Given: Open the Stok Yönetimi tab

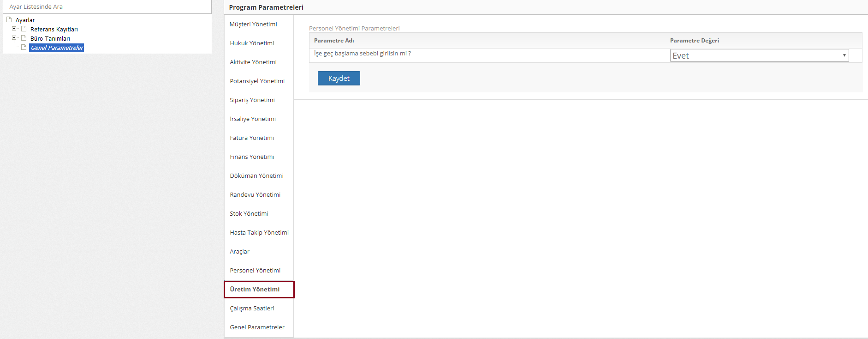Looking at the screenshot, I should 249,213.
